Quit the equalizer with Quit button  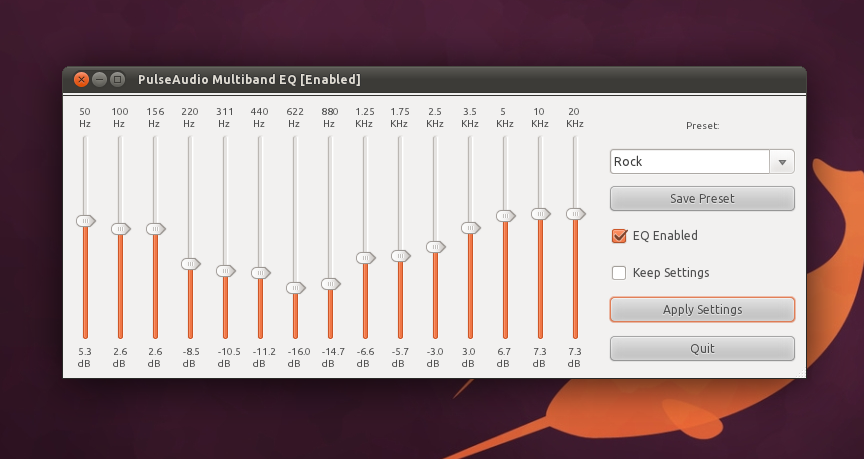pos(702,348)
